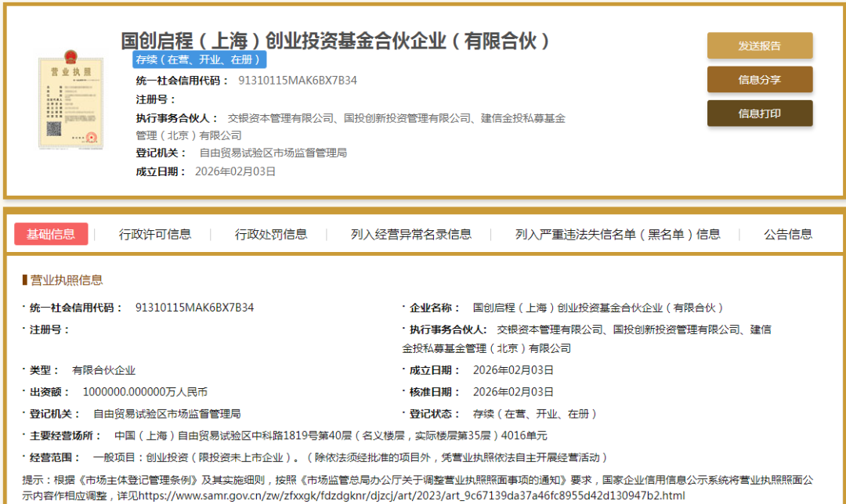Click the 营业执照信息 section heading

[x=67, y=279]
